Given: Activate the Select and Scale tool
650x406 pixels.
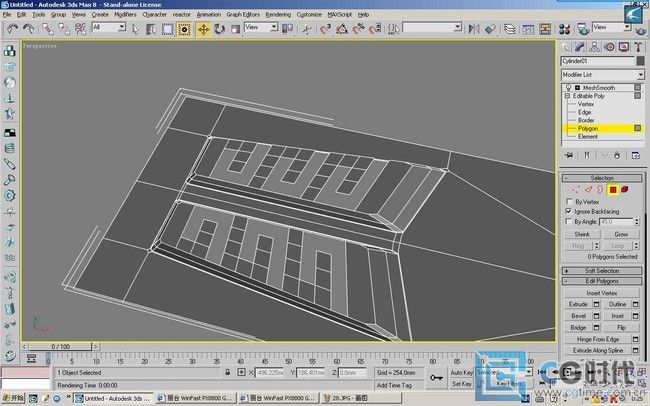Looking at the screenshot, I should pyautogui.click(x=235, y=29).
